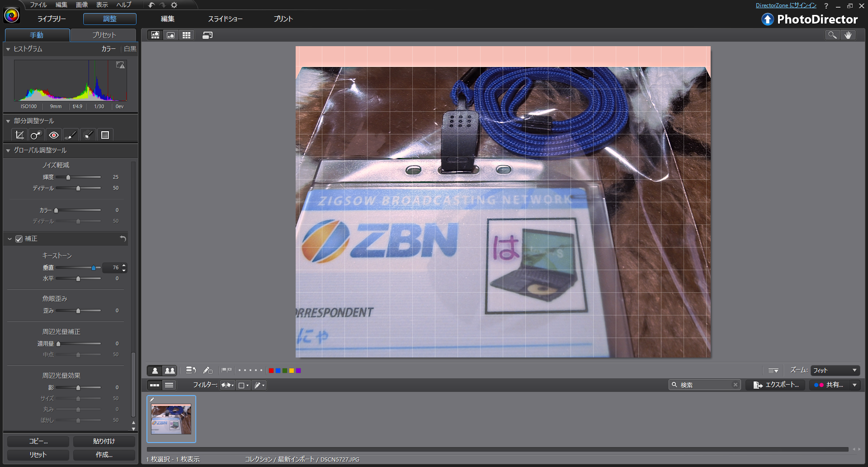
Task: Click the edit-with-copy brush icon
Action: pos(208,370)
